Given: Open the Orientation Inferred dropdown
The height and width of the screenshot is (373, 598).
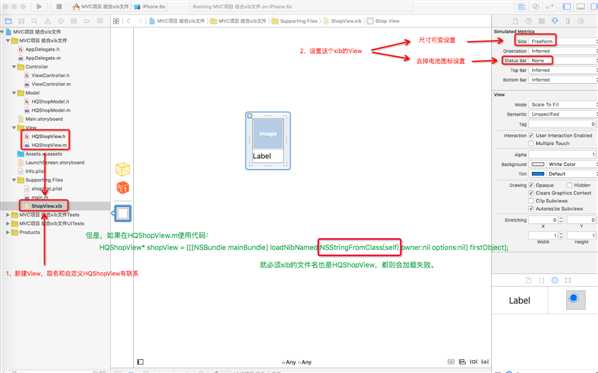Looking at the screenshot, I should point(563,51).
